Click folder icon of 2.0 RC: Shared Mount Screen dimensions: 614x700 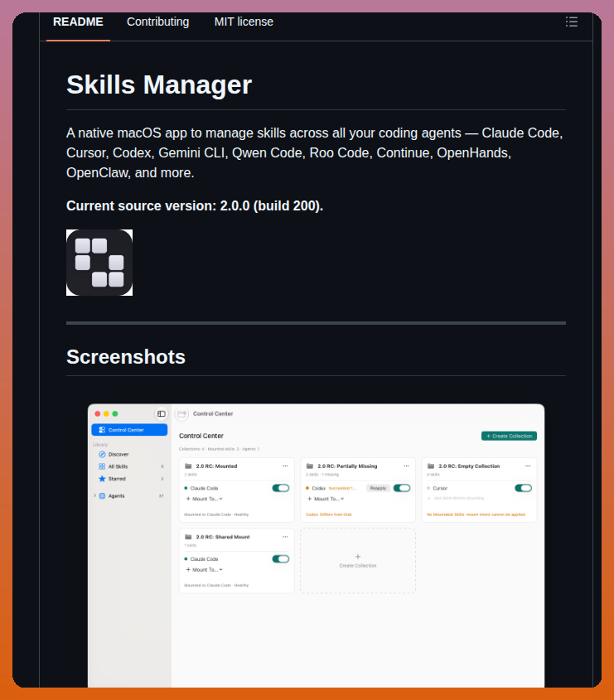pos(188,537)
